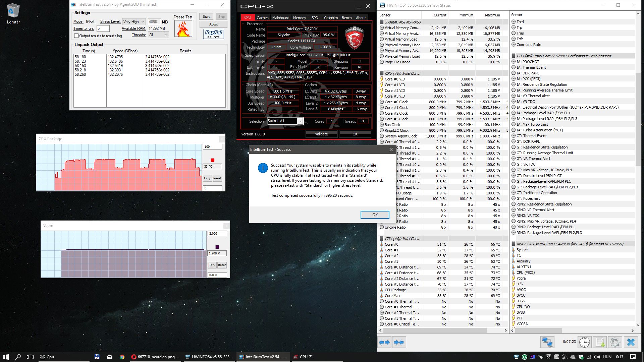Click the Start button in IntelBurnTest
This screenshot has width=644, height=362.
pyautogui.click(x=206, y=17)
